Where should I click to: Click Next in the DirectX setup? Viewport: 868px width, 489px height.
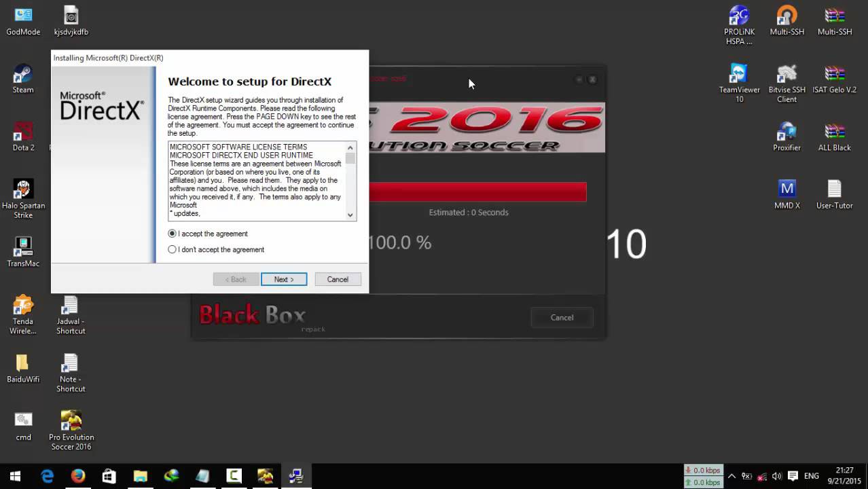(x=284, y=279)
